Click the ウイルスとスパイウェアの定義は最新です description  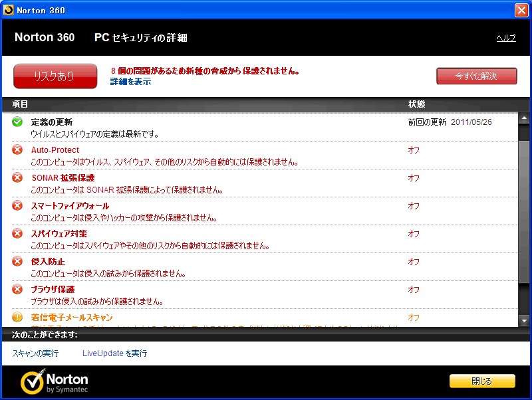95,134
